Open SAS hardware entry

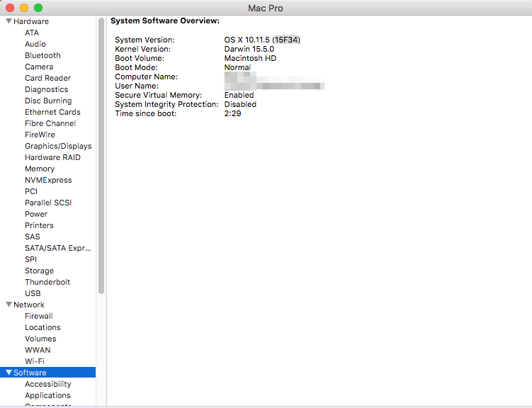[x=33, y=237]
